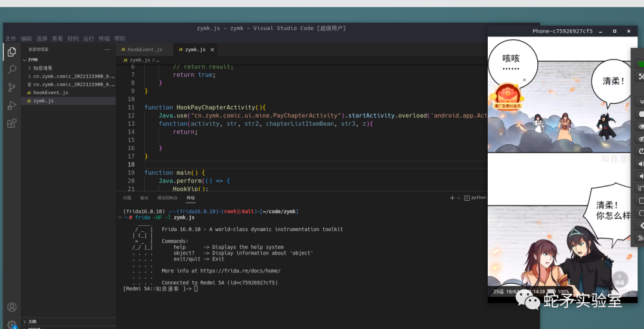Image resolution: width=644 pixels, height=329 pixels.
Task: Open the 选择 menu
Action: pos(42,39)
